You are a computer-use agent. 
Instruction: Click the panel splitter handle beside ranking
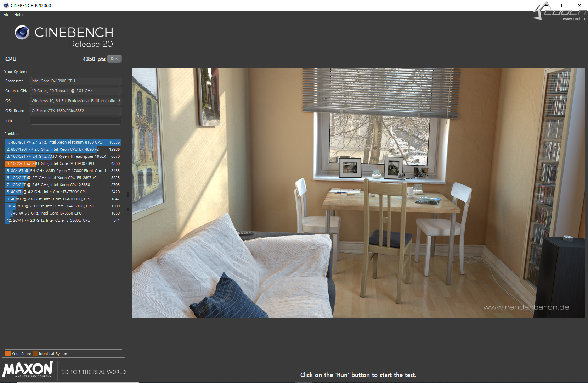click(x=128, y=201)
